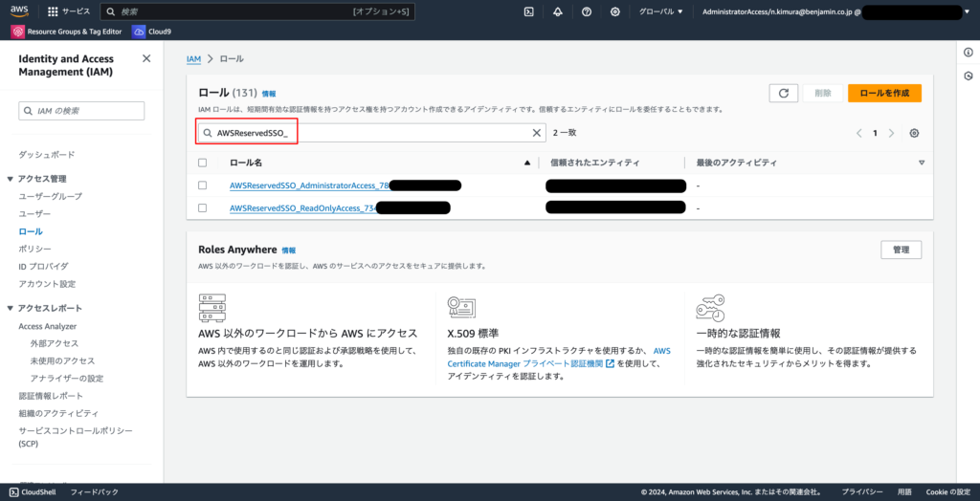Open ポリシー in the sidebar
This screenshot has width=980, height=501.
[x=35, y=249]
